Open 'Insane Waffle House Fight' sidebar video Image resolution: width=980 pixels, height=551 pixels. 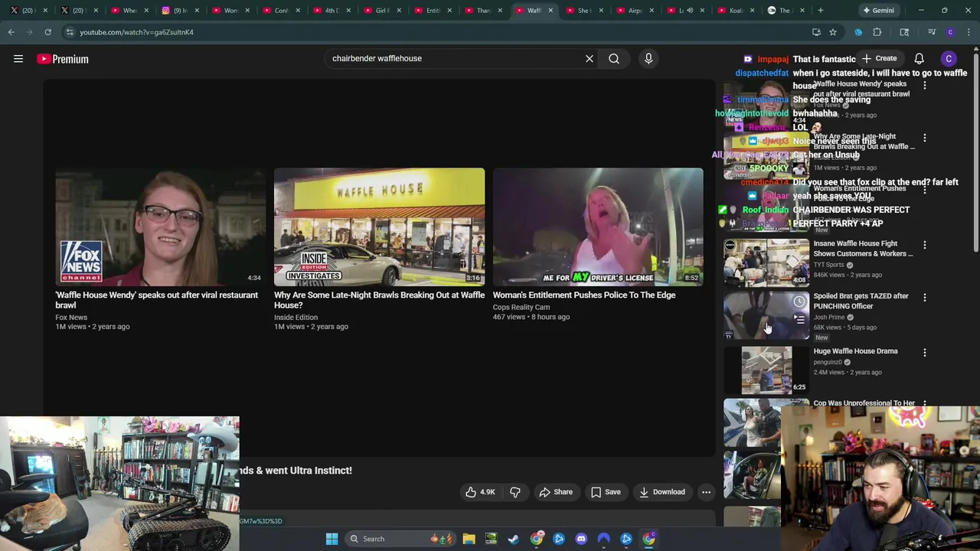766,262
